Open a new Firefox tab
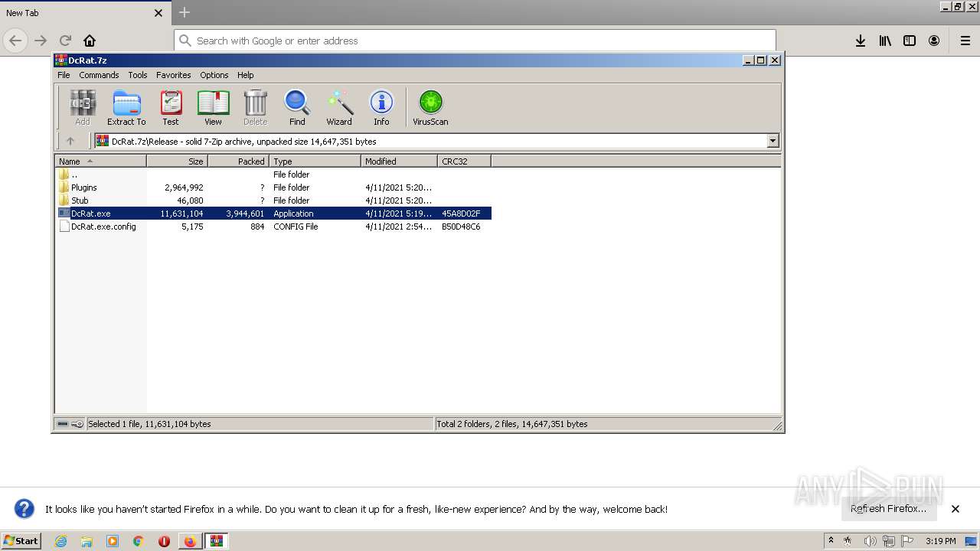980x551 pixels. click(x=185, y=12)
